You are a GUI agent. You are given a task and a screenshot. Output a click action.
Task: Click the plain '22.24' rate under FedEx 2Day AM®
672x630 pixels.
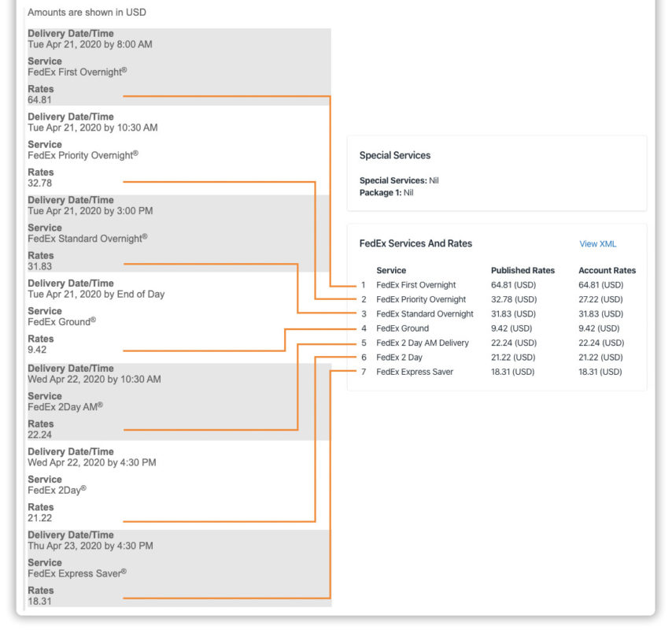point(40,435)
